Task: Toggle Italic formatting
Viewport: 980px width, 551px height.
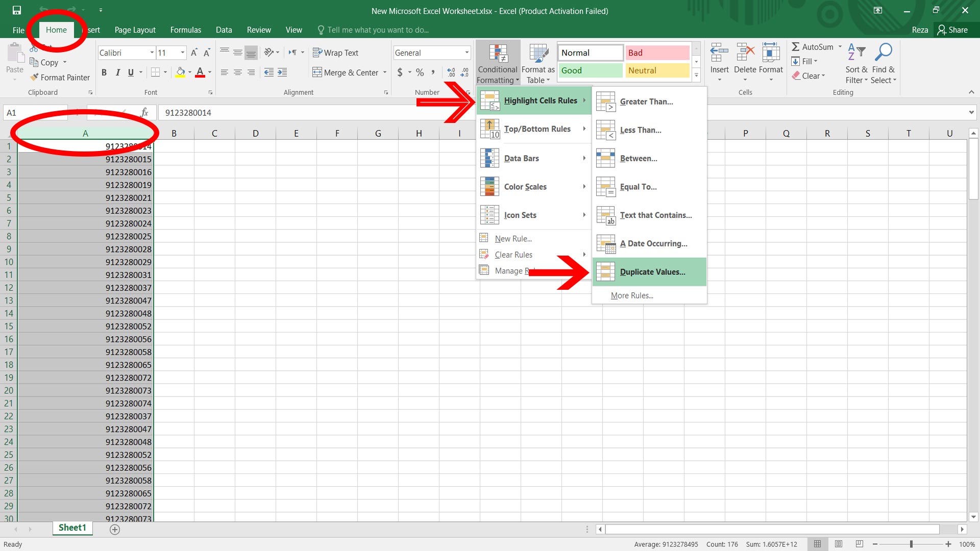Action: click(117, 72)
